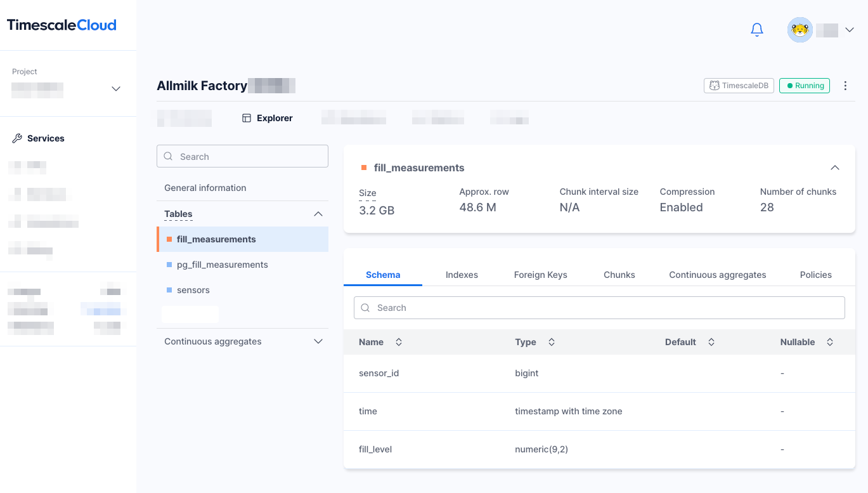Collapse the fill_measurements summary card
The width and height of the screenshot is (868, 493).
pyautogui.click(x=835, y=168)
